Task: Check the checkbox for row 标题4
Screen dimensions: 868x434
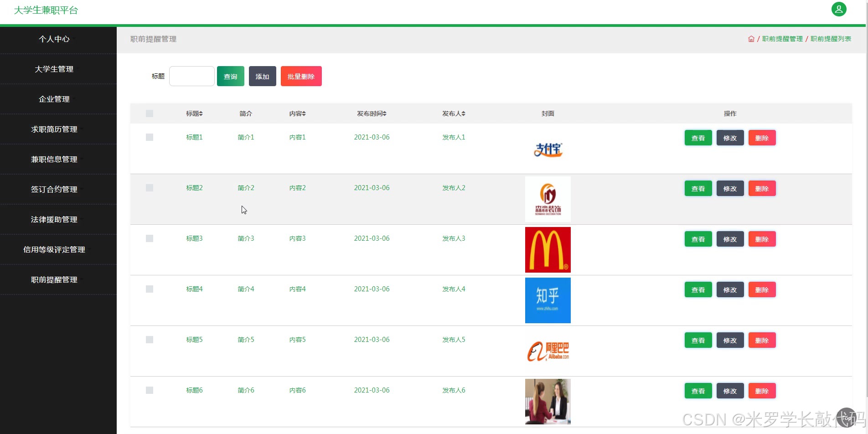Action: coord(150,289)
